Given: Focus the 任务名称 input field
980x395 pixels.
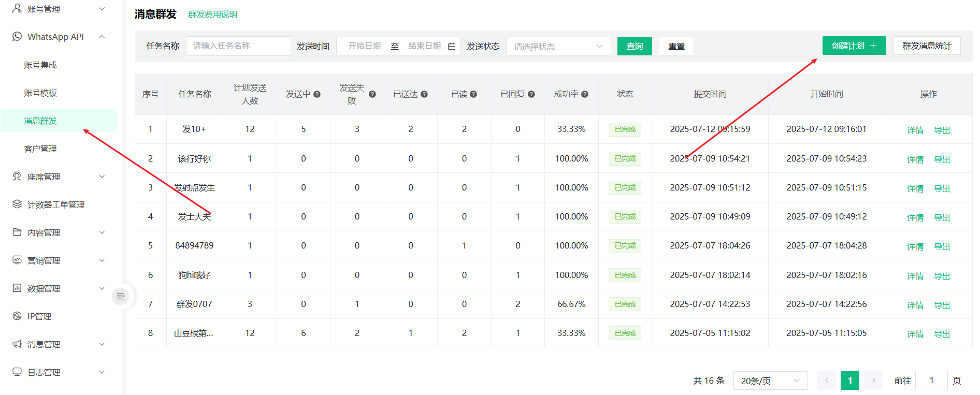Looking at the screenshot, I should click(x=238, y=46).
